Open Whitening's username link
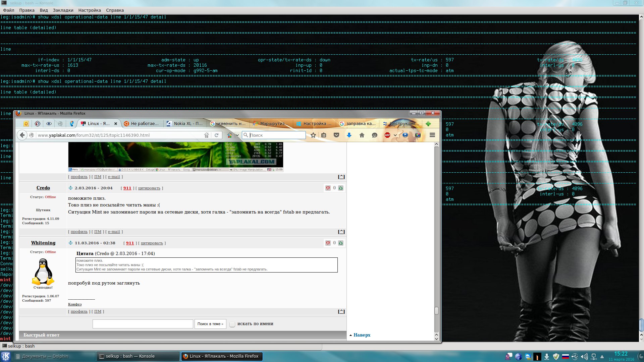Image resolution: width=644 pixels, height=362 pixels. pyautogui.click(x=43, y=243)
